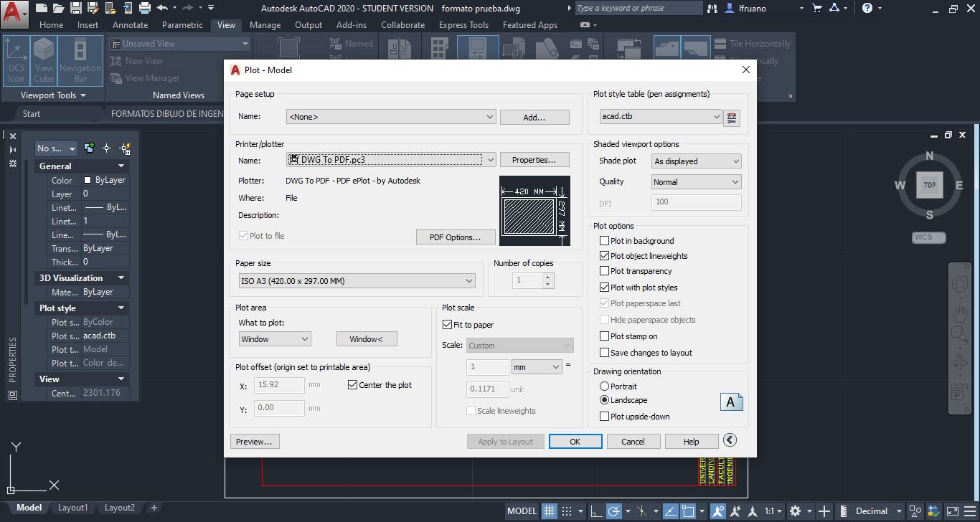
Task: Uncheck Center the plot option
Action: tap(352, 385)
